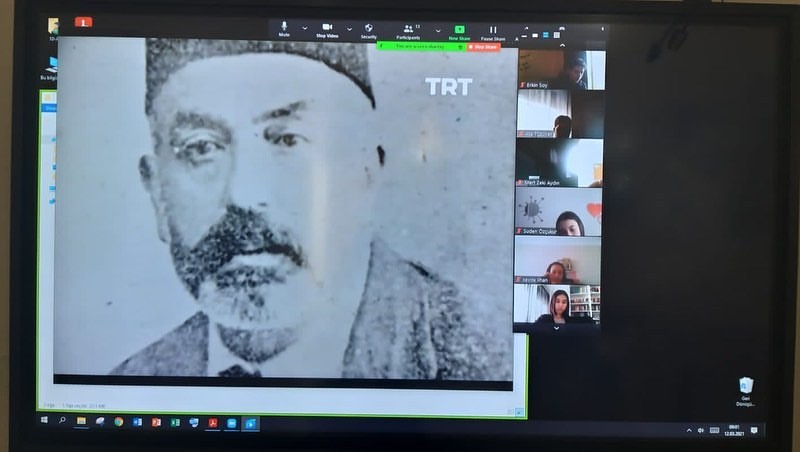Screen dimensions: 800x452
Task: Open audio options arrow beside Mute
Action: 305,28
